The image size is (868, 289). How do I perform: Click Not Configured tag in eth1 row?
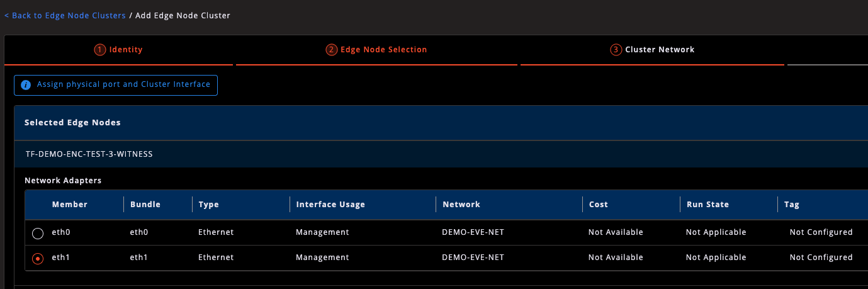tap(821, 258)
